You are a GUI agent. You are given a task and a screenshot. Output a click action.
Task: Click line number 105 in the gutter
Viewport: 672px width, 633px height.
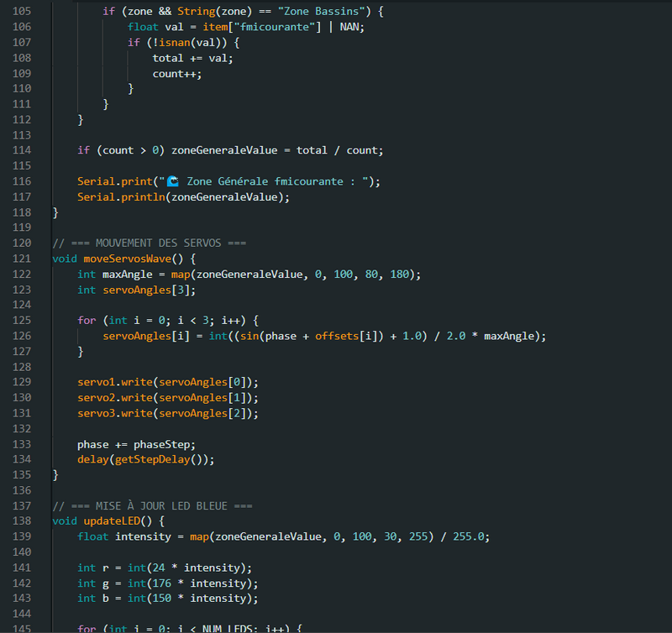point(20,12)
